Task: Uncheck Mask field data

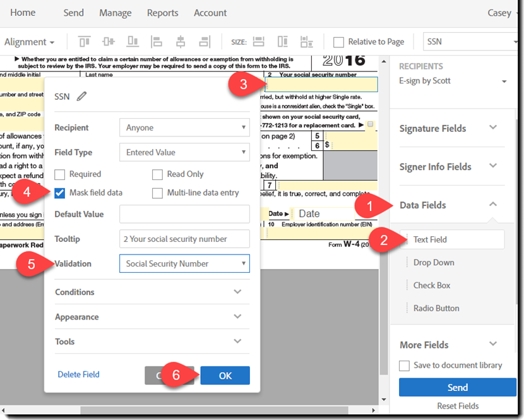Action: (60, 193)
